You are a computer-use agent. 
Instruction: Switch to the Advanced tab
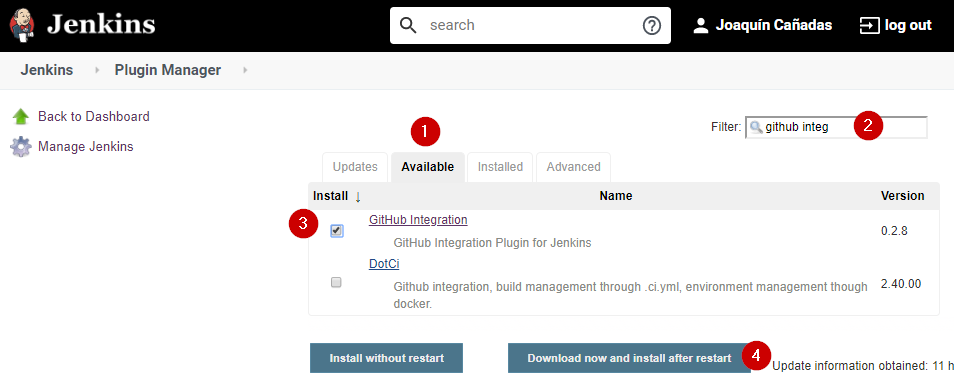click(573, 167)
